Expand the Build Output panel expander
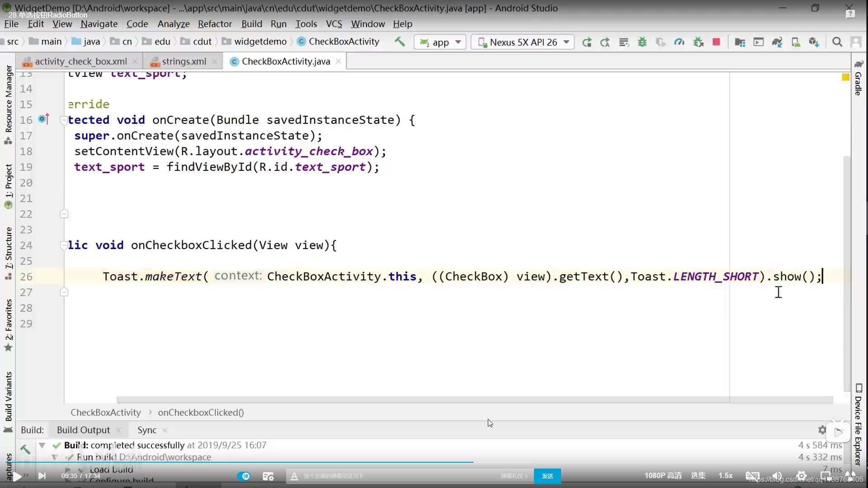Image resolution: width=868 pixels, height=488 pixels. 42,445
